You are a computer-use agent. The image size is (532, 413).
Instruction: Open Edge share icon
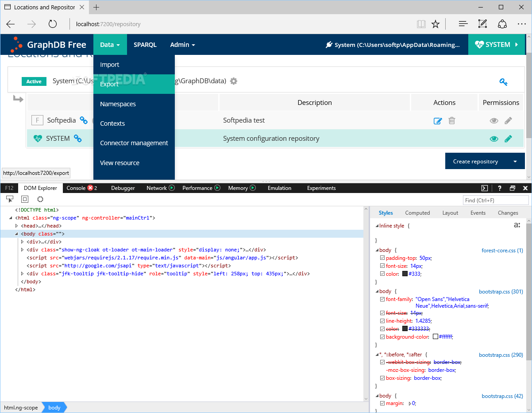coord(502,24)
